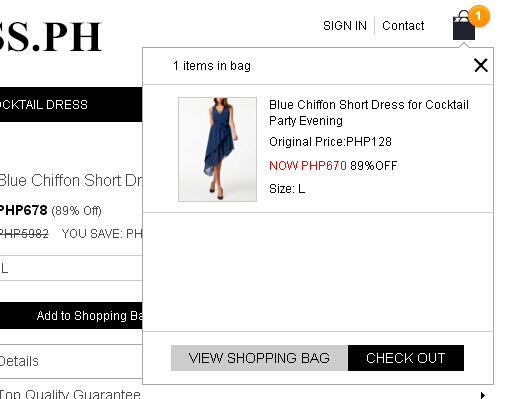The width and height of the screenshot is (525, 399).
Task: Click the arrow beside Top Quality Guarantee
Action: (482, 395)
